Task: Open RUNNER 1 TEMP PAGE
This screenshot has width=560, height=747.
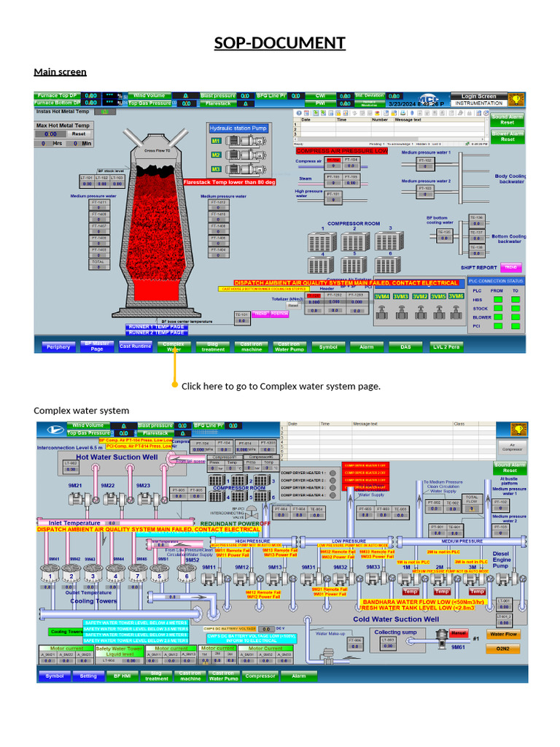Action: (x=156, y=327)
